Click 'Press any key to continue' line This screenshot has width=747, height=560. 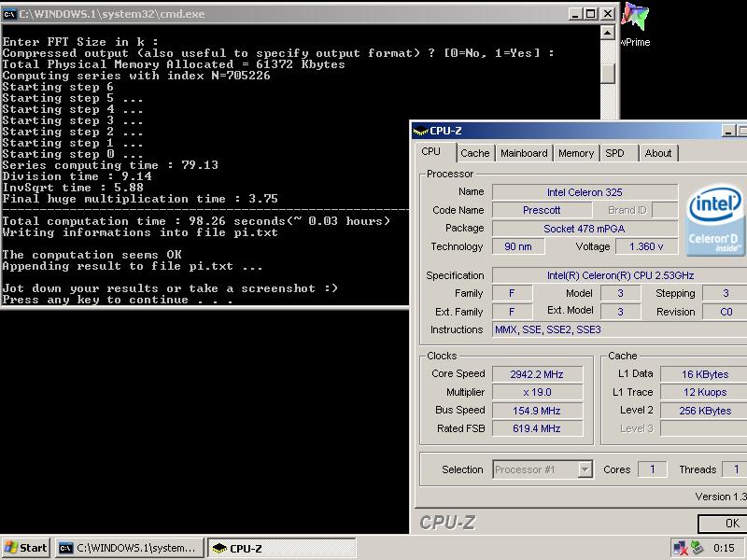point(118,300)
